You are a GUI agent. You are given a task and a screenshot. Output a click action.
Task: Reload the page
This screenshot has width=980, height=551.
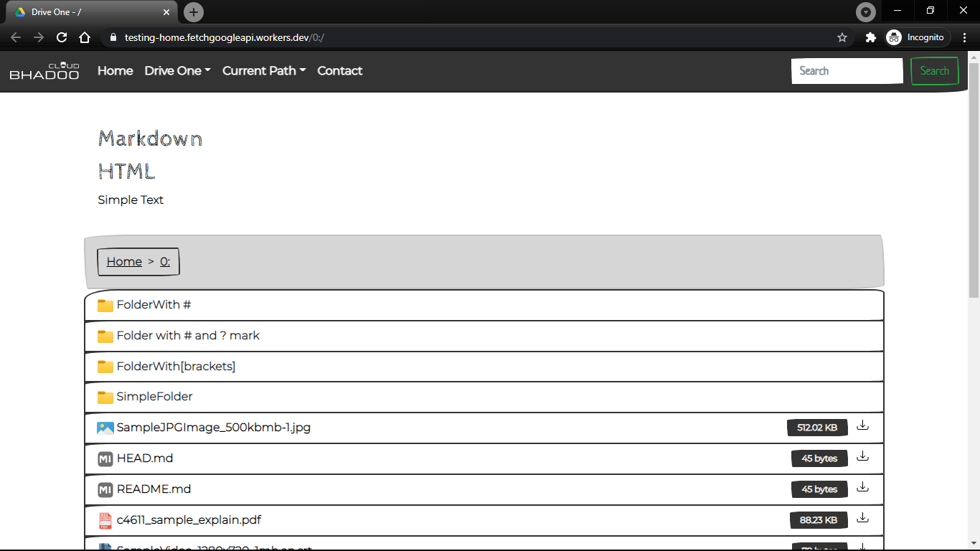tap(62, 37)
